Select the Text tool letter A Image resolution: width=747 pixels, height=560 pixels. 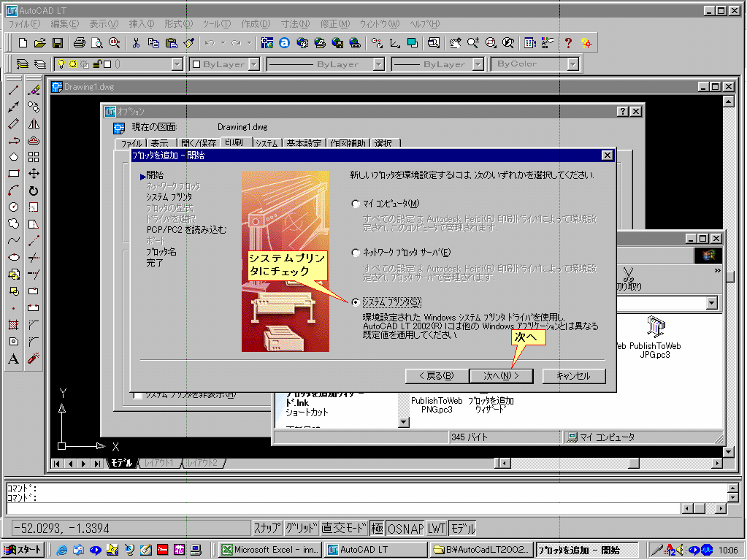tap(14, 358)
